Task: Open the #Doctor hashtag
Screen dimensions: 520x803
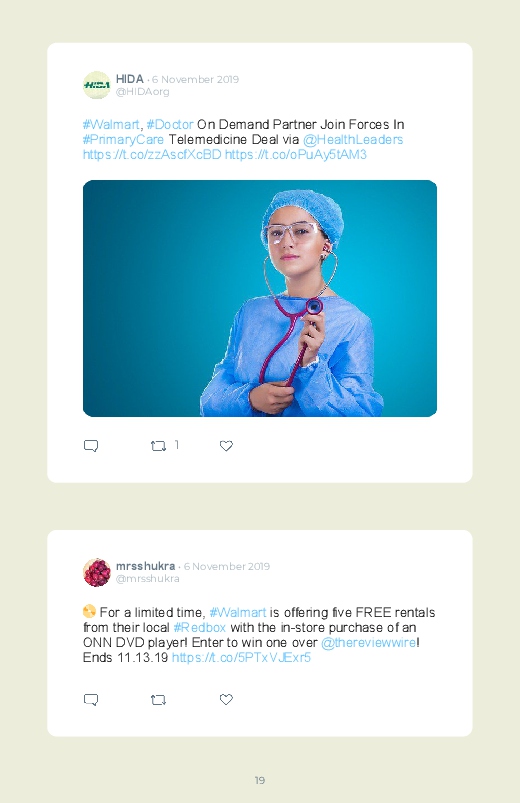Action: coord(170,124)
